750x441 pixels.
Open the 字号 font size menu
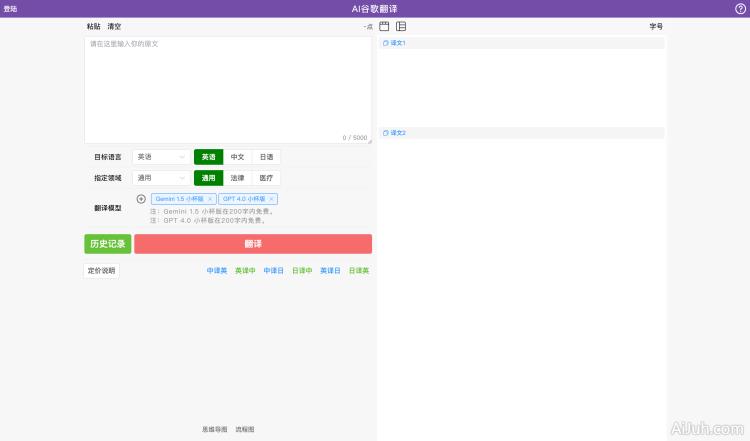(656, 26)
